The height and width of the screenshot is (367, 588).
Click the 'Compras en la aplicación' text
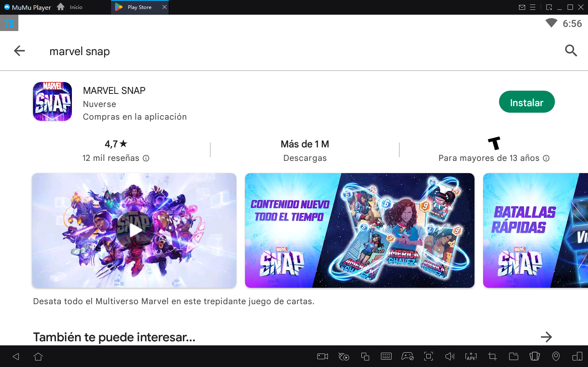click(x=135, y=117)
